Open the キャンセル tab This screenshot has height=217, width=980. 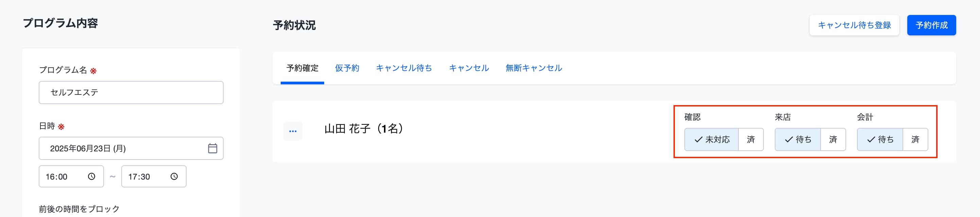tap(469, 68)
